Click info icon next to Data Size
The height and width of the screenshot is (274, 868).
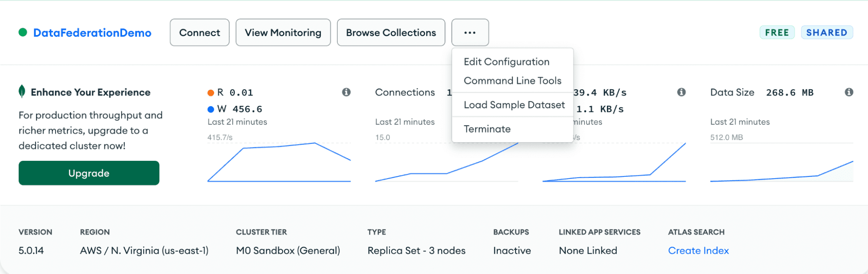(849, 92)
